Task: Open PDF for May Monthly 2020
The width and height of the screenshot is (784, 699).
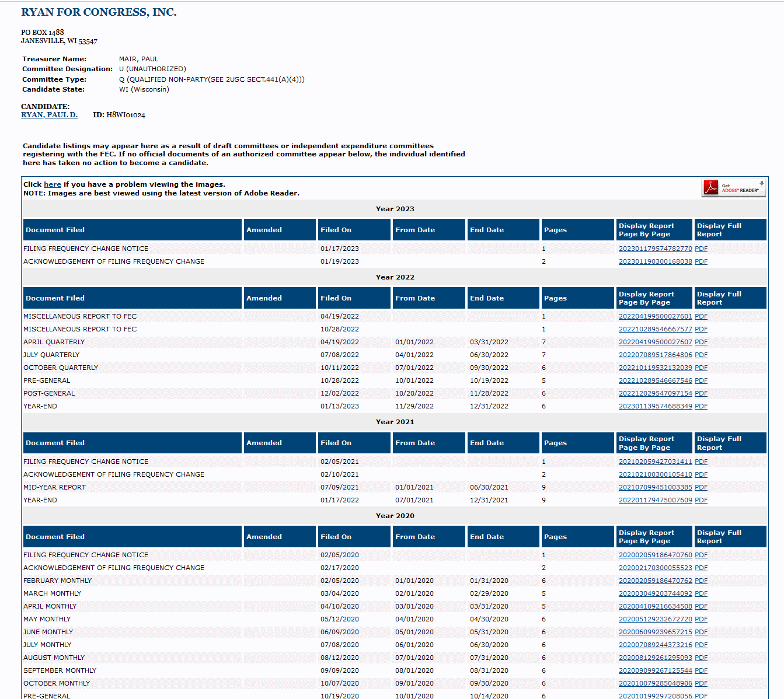Action: point(701,619)
